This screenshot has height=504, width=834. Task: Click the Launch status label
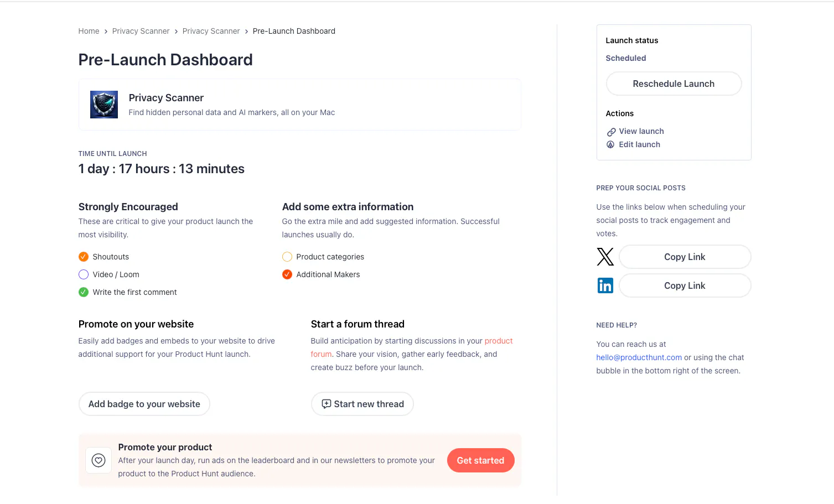tap(632, 40)
